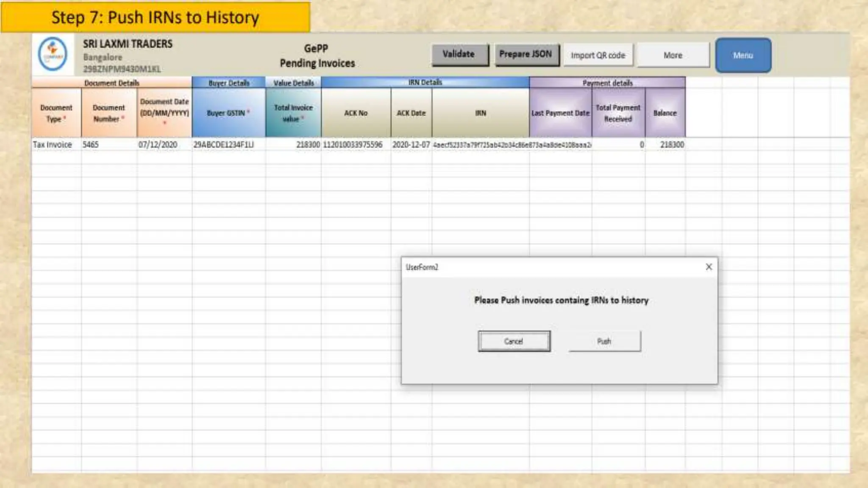Screen dimensions: 868x488
Task: Select the ACK No column header
Action: pyautogui.click(x=356, y=113)
